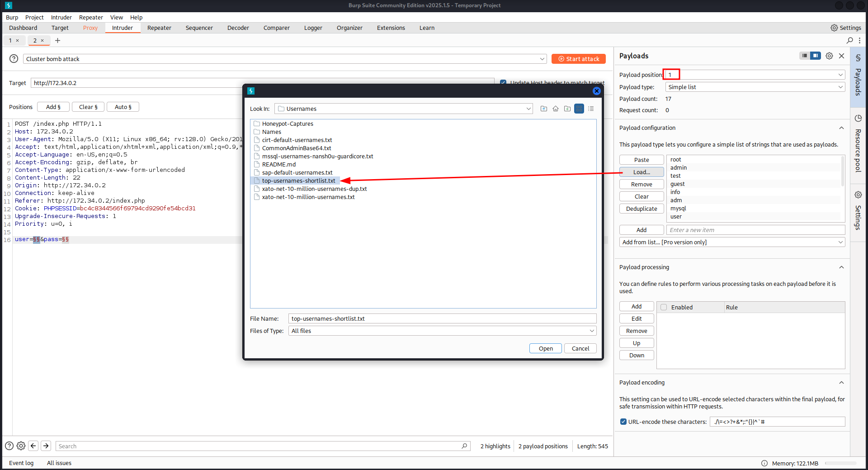
Task: Select the Payloads sidebar tab icon
Action: point(858,58)
